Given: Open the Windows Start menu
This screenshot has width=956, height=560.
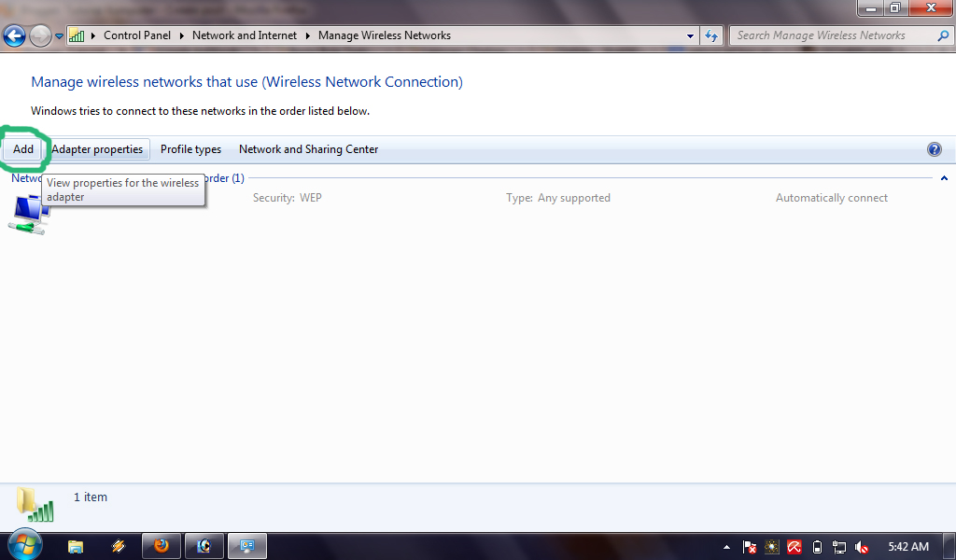Looking at the screenshot, I should point(25,545).
